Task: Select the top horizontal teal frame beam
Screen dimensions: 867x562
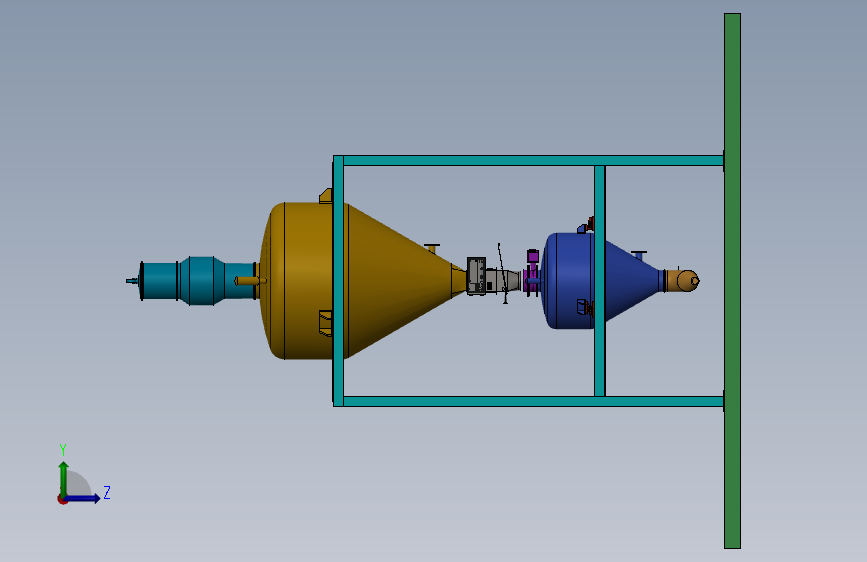Action: (533, 161)
